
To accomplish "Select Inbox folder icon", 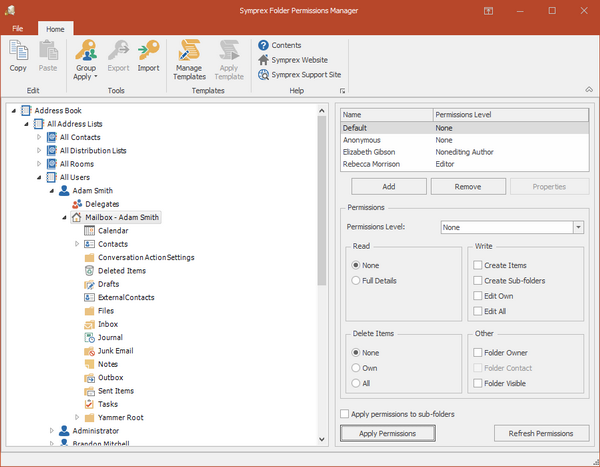I will 89,324.
